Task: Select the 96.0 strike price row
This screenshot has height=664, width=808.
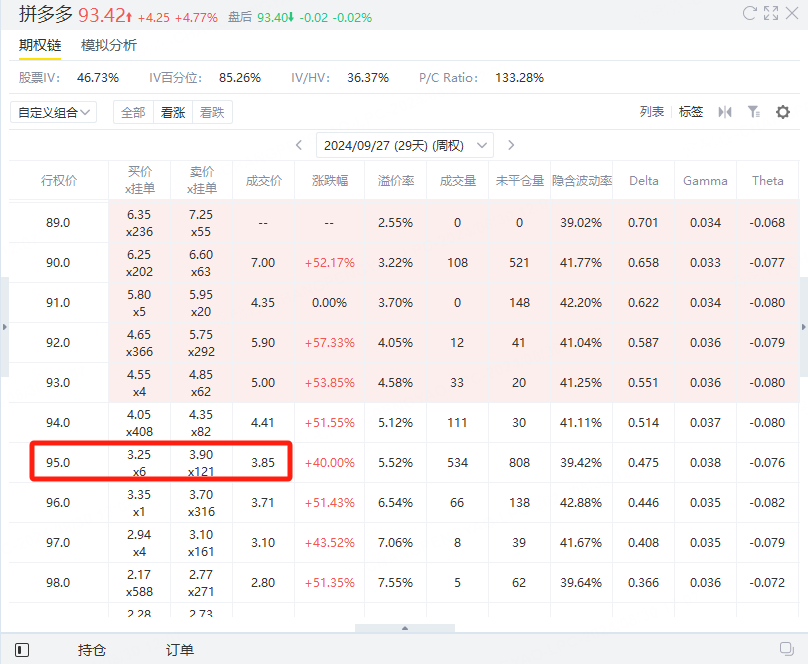Action: (x=405, y=502)
